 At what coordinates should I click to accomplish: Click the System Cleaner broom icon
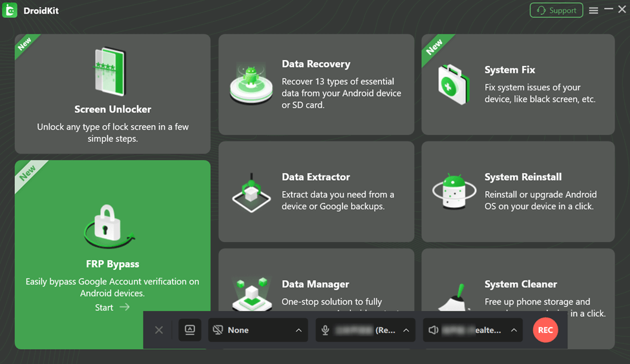tap(454, 298)
